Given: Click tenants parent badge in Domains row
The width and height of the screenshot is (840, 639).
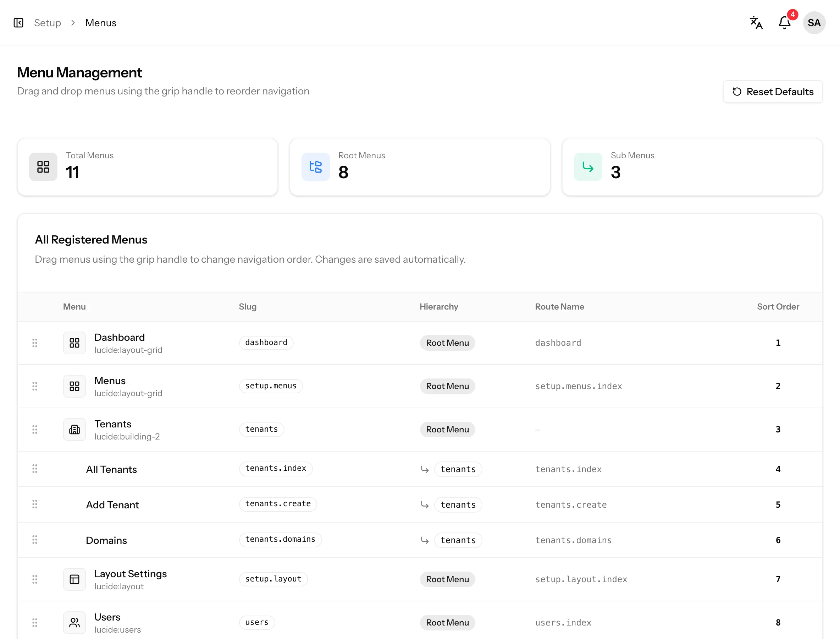Looking at the screenshot, I should click(458, 540).
